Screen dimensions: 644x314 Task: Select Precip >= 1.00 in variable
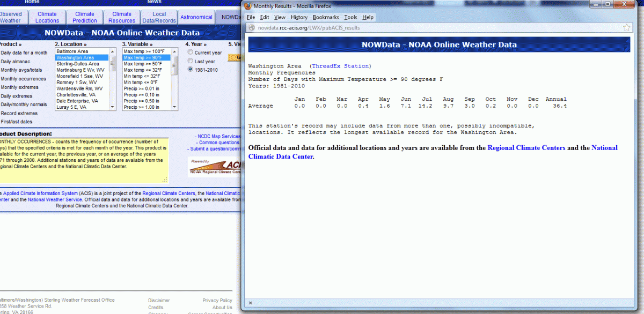pyautogui.click(x=147, y=107)
